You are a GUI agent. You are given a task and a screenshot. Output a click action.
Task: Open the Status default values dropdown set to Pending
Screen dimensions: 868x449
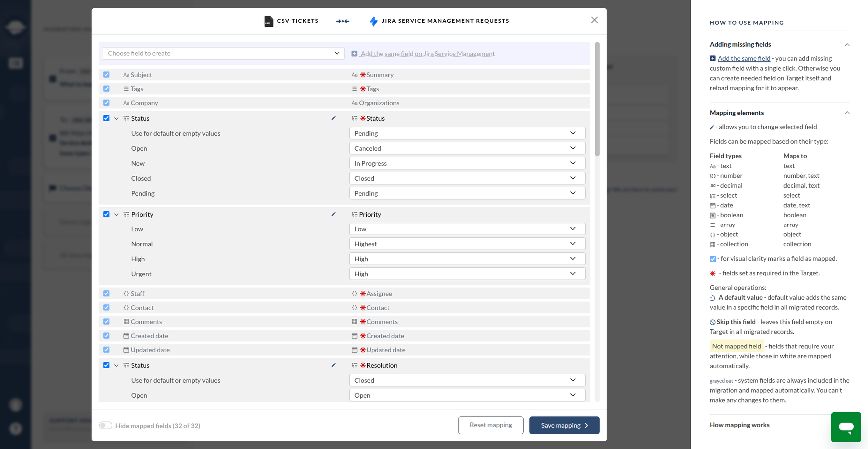pyautogui.click(x=467, y=133)
